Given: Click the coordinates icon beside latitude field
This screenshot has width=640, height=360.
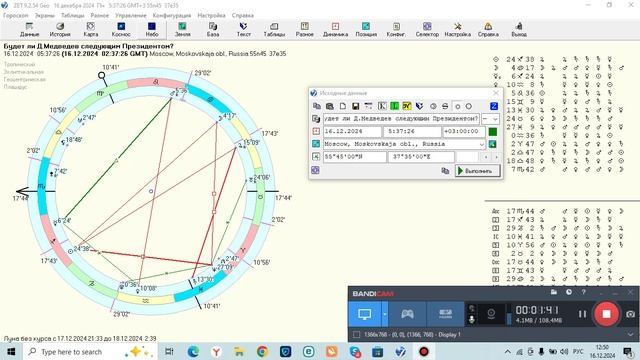Looking at the screenshot, I should click(316, 157).
